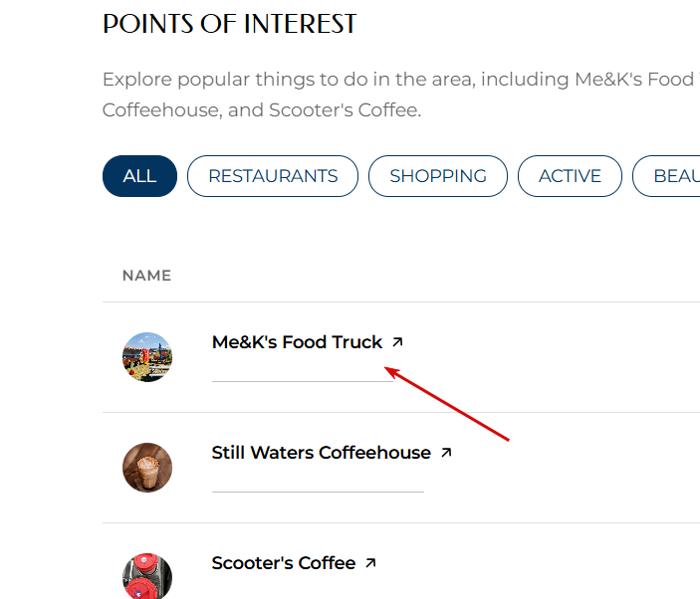
Task: Click the arrow icon after Scooter's Coffee
Action: click(370, 563)
